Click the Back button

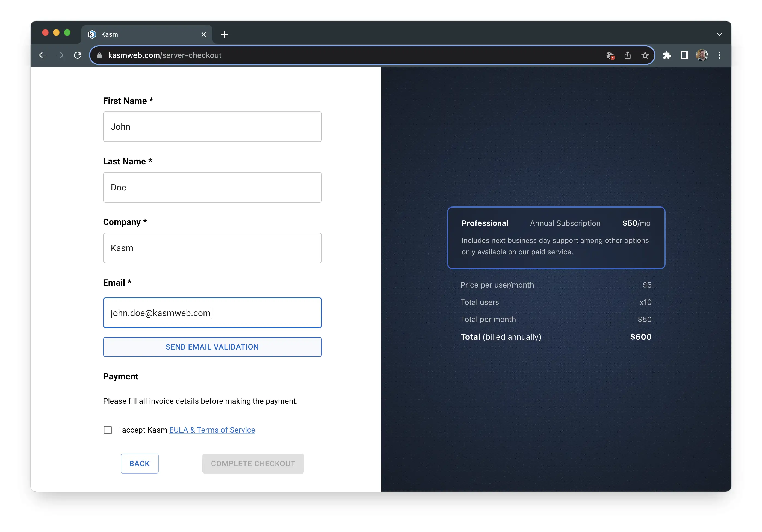[x=139, y=464]
